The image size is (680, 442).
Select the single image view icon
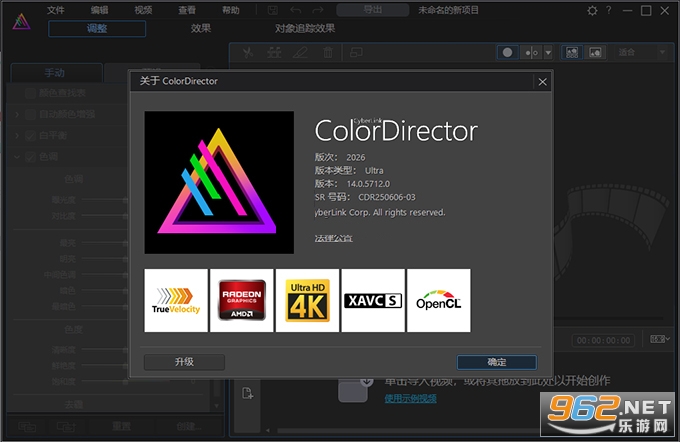595,52
